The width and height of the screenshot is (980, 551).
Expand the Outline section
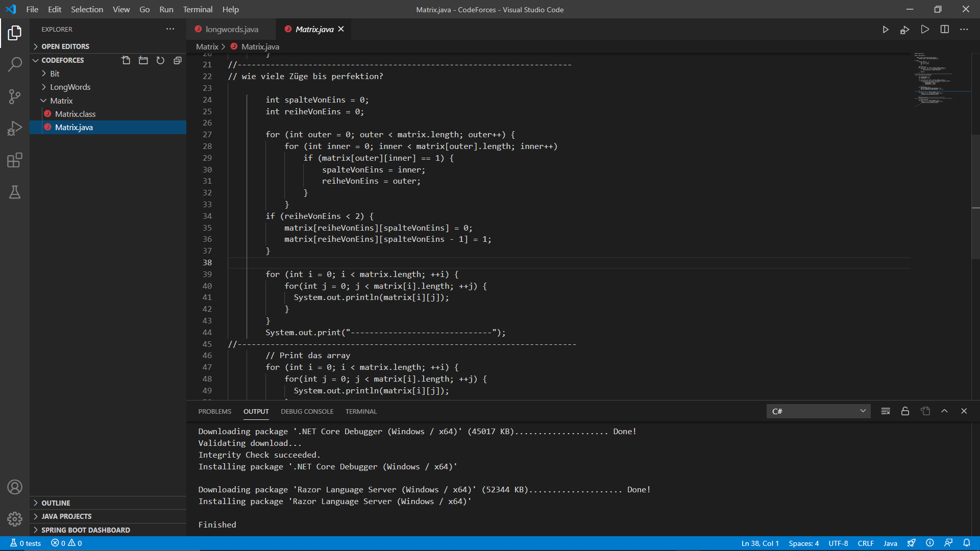click(x=56, y=503)
